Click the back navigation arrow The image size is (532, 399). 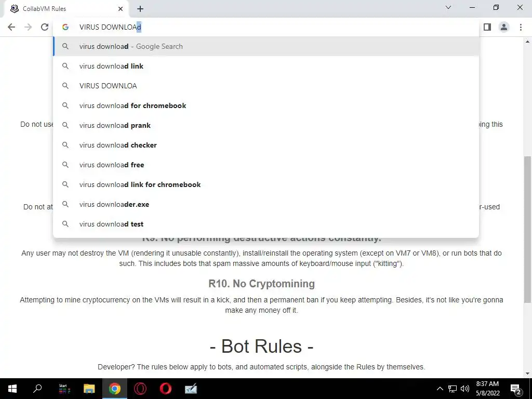(x=11, y=27)
